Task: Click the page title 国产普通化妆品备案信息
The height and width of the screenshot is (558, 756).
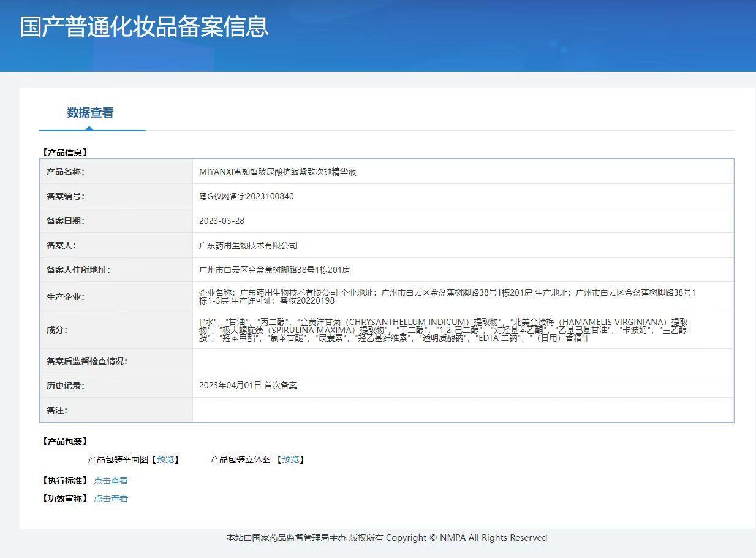Action: click(x=144, y=27)
